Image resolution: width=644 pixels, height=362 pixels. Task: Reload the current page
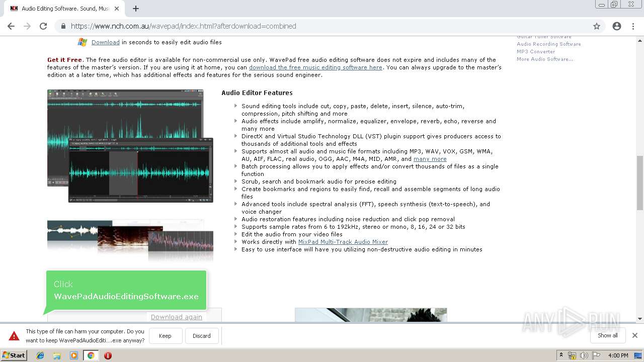(43, 26)
